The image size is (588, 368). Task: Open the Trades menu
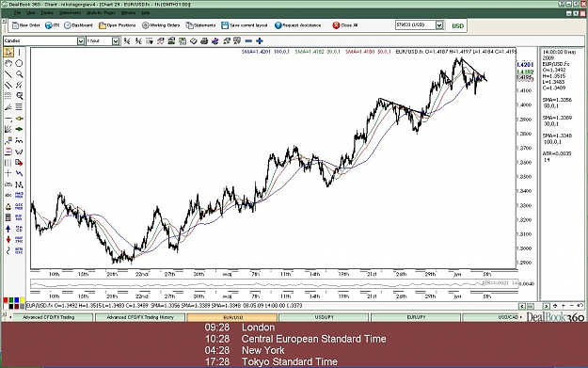click(x=47, y=13)
